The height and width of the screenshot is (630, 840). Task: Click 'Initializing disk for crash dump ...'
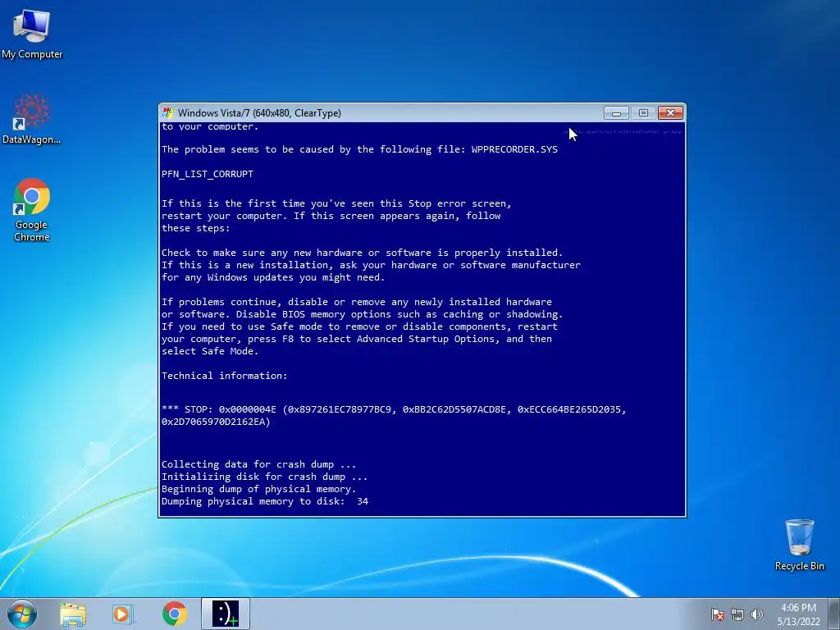tap(265, 477)
